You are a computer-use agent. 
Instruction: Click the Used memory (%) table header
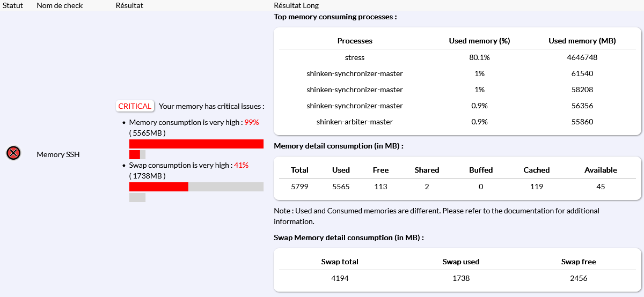(479, 41)
